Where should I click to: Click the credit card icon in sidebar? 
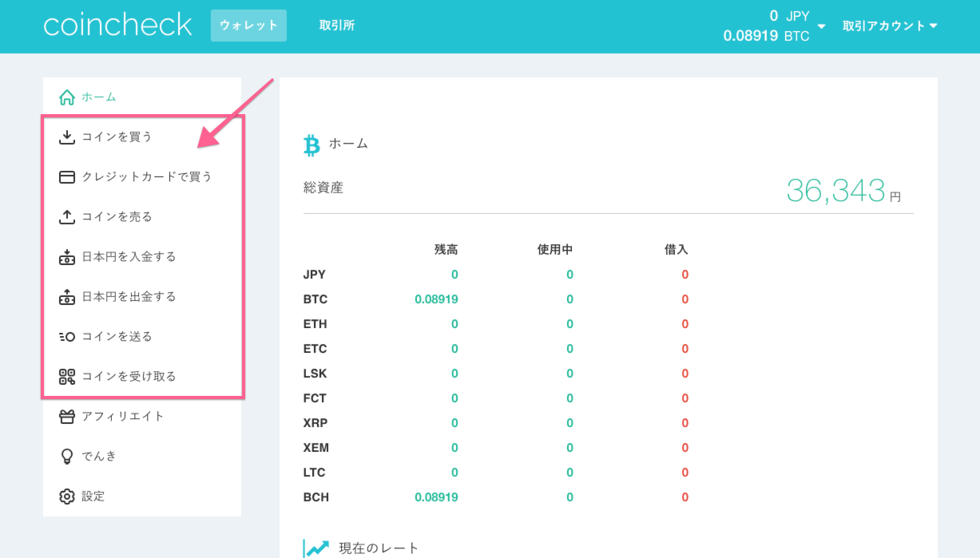coord(67,177)
